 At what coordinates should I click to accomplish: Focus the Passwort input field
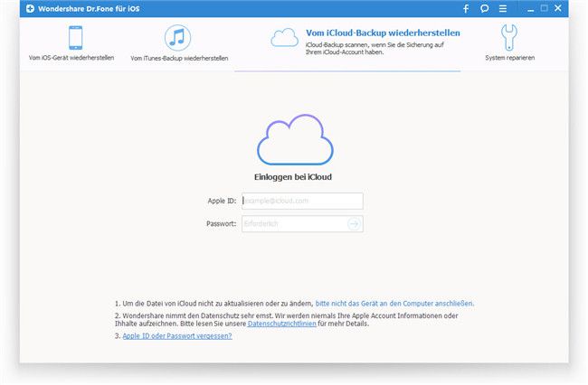click(302, 223)
